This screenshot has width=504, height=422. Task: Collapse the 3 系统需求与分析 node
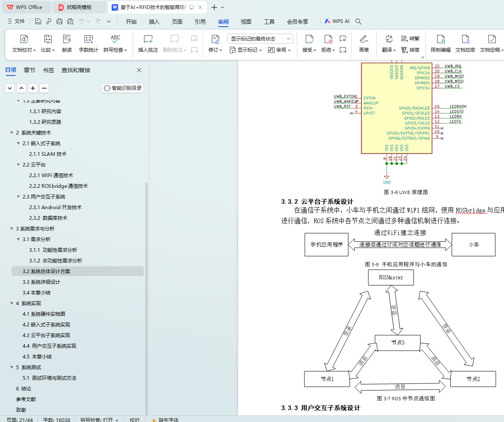click(11, 229)
